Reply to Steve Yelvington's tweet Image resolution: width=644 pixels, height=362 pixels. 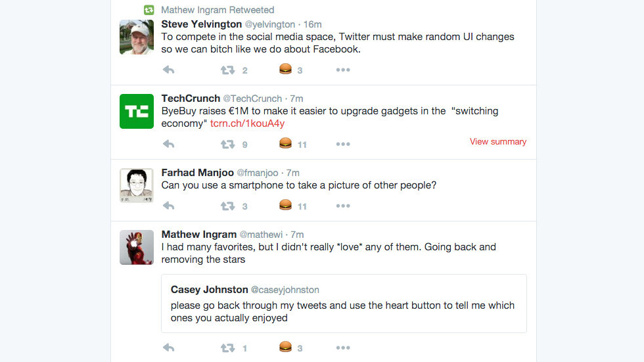168,70
